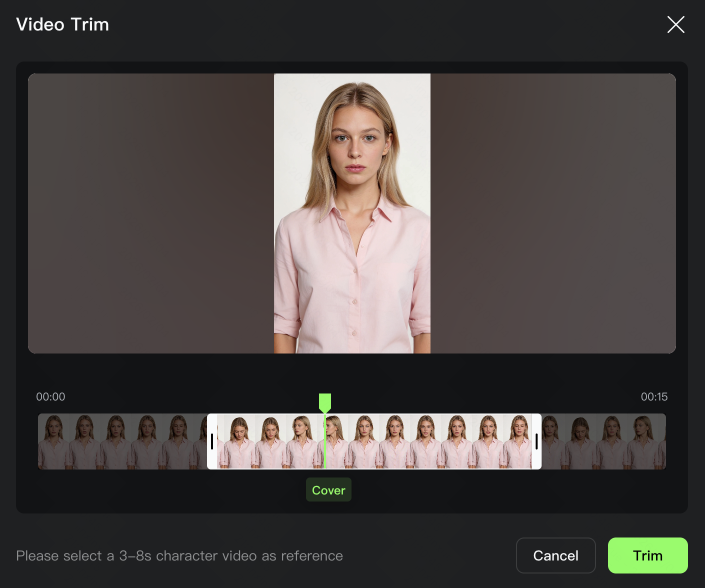This screenshot has width=705, height=588.
Task: Click the dark blurred area left of the preview
Action: click(x=150, y=213)
